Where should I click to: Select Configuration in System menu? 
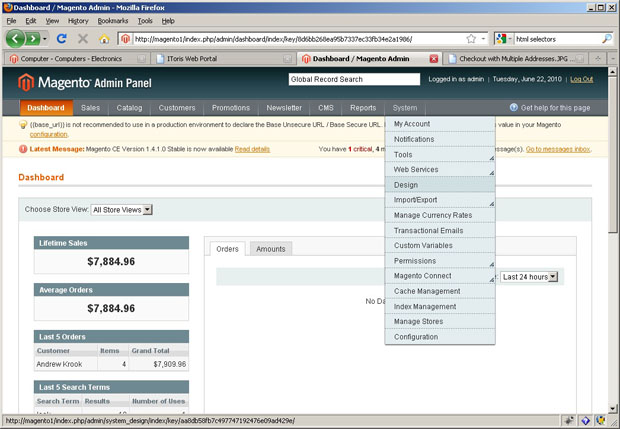coord(440,337)
